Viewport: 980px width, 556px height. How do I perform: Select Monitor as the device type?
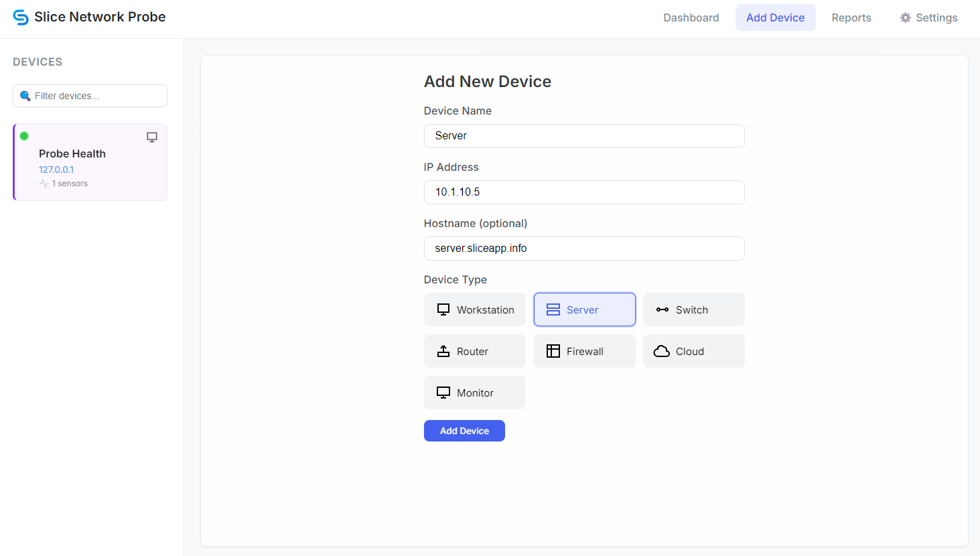pyautogui.click(x=475, y=392)
